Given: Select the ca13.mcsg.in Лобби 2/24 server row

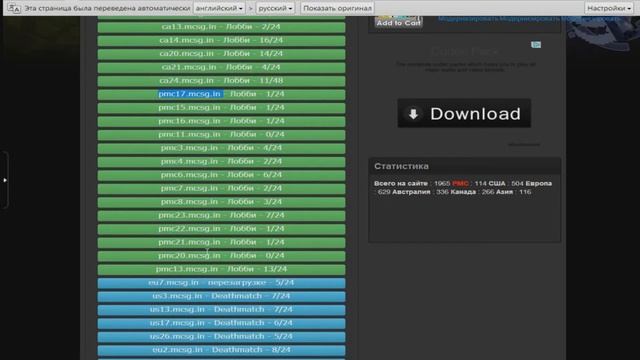Looking at the screenshot, I should (x=221, y=27).
